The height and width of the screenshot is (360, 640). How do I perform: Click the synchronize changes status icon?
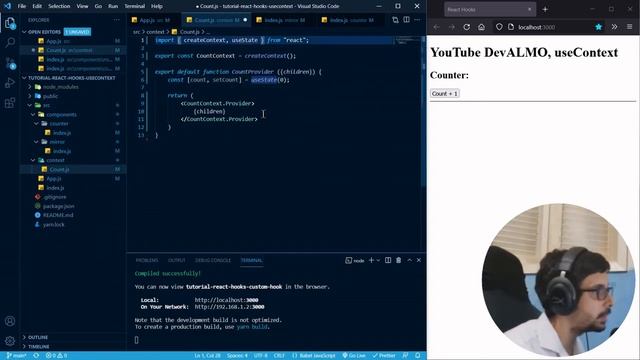tap(36, 356)
